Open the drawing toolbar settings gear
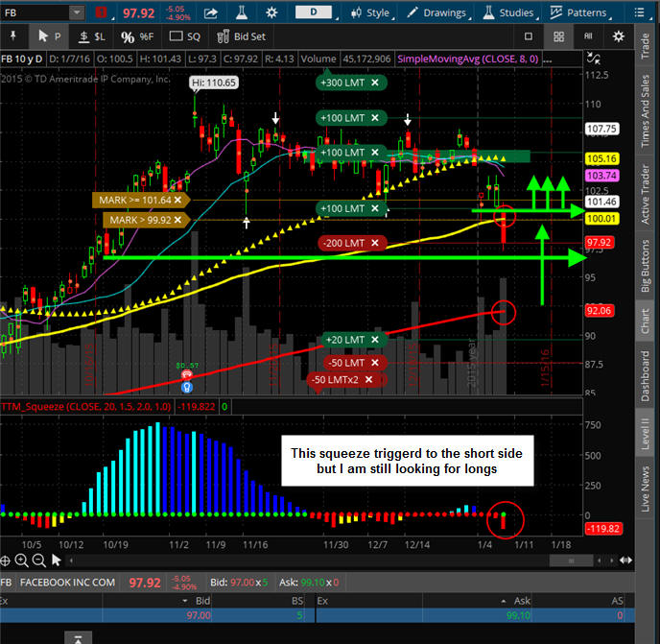The height and width of the screenshot is (644, 660). coord(618,36)
